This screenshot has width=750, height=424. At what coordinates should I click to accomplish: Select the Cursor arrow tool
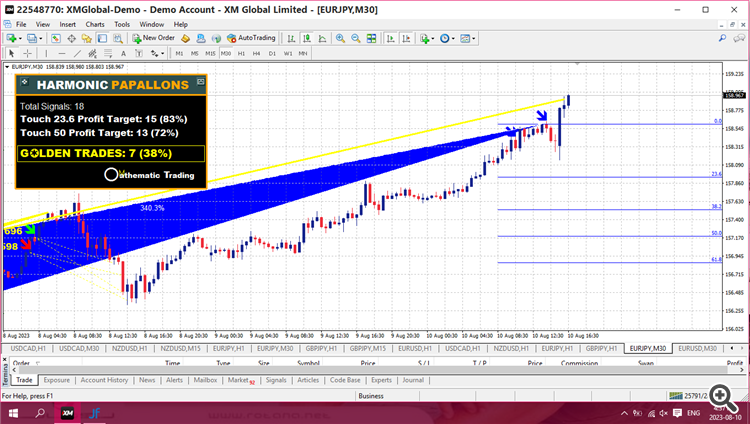(12, 54)
